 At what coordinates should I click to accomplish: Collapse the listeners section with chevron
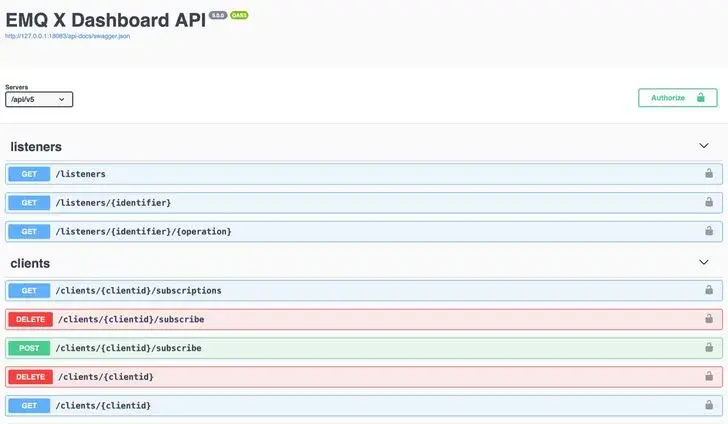pyautogui.click(x=704, y=146)
